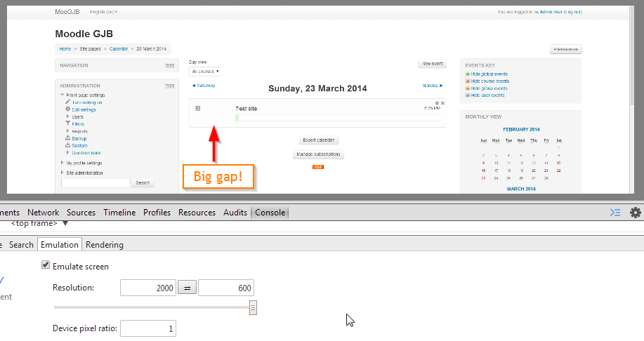The width and height of the screenshot is (644, 341).
Task: Uncheck the Emulate screen checkbox
Action: point(46,265)
